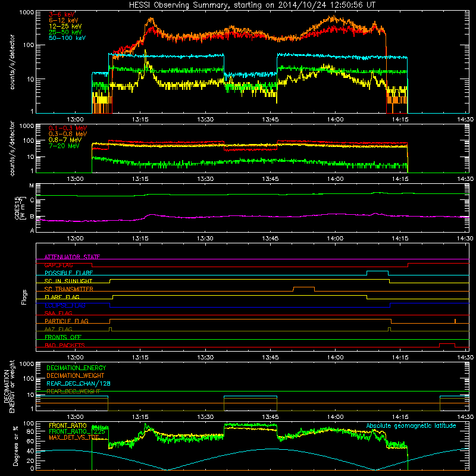This screenshot has height=476, width=476.
Task: Click the 0.8-7 MeV legend label
Action: [x=65, y=140]
